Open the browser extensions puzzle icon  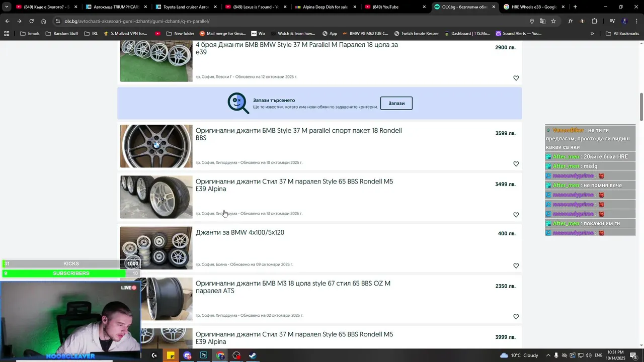point(595,21)
